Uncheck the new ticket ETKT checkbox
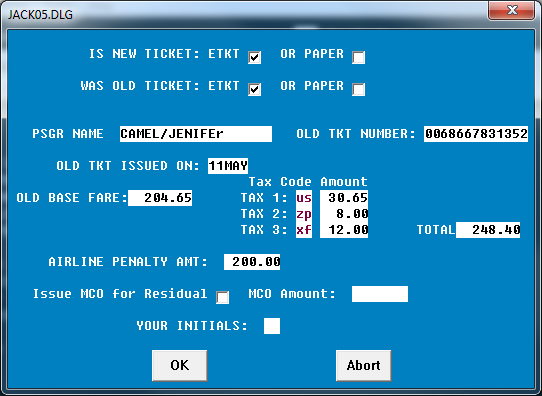This screenshot has height=396, width=542. [254, 57]
